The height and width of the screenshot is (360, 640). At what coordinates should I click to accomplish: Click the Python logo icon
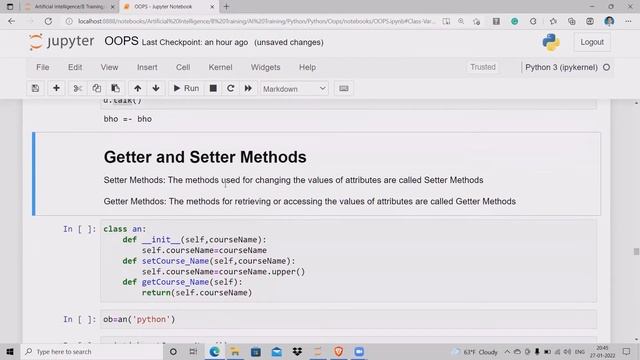(551, 42)
